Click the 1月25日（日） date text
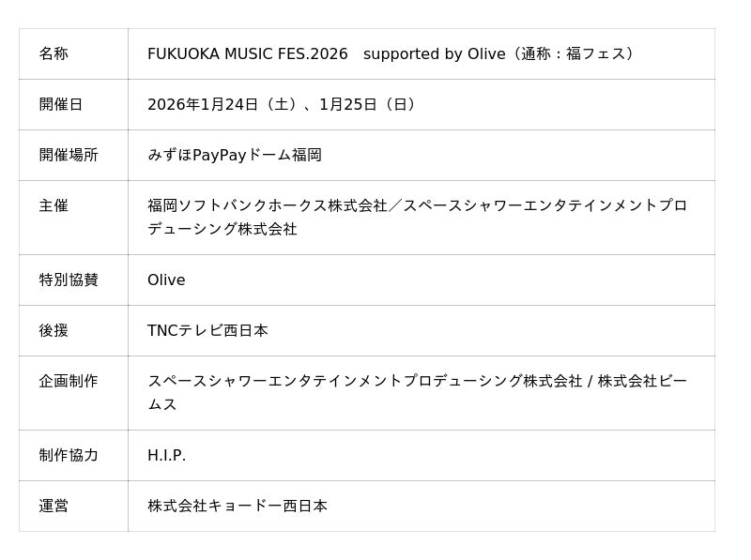This screenshot has height=560, width=751. click(370, 104)
